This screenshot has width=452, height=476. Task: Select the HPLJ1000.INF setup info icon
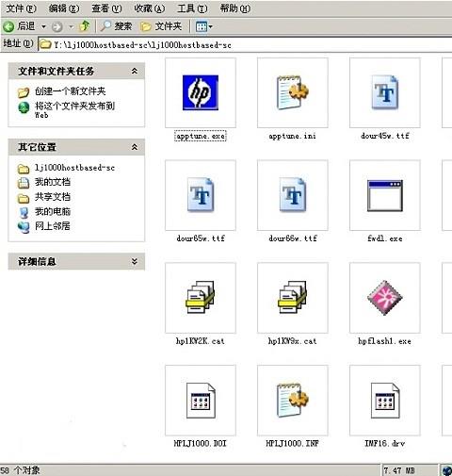pyautogui.click(x=293, y=400)
